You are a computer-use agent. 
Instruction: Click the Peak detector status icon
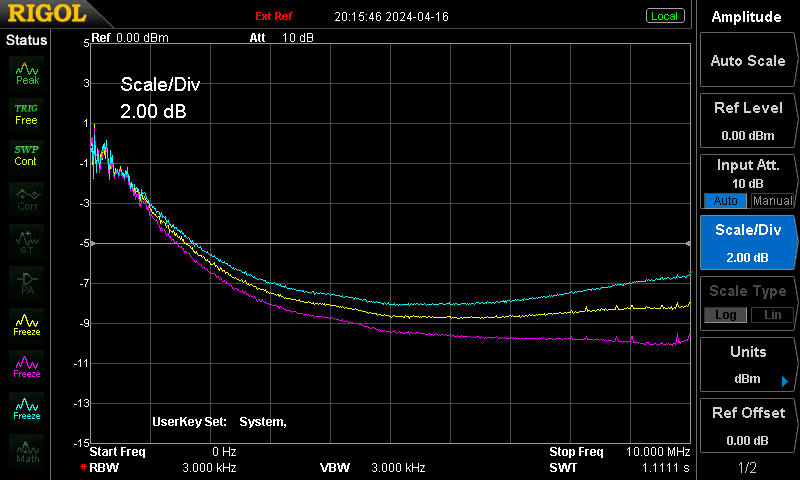tap(27, 73)
